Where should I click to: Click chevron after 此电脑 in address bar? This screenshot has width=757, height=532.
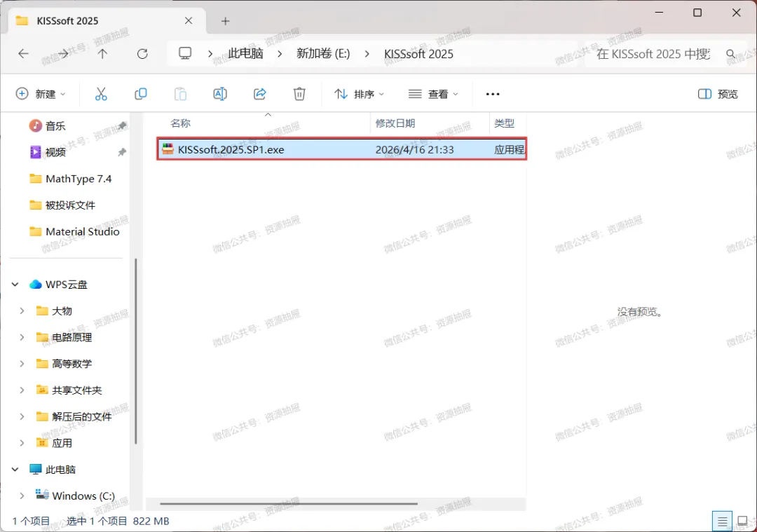[280, 53]
